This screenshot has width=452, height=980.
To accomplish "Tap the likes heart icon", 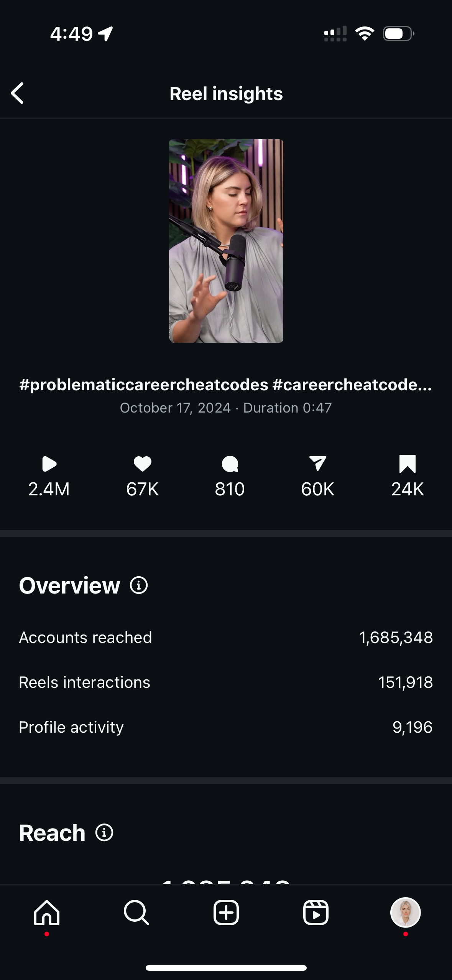I will [143, 464].
